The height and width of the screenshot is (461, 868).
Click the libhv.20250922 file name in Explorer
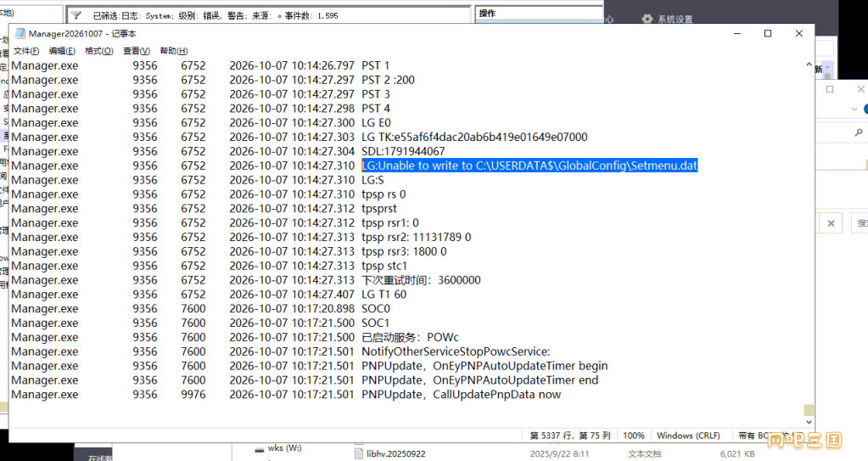(395, 454)
